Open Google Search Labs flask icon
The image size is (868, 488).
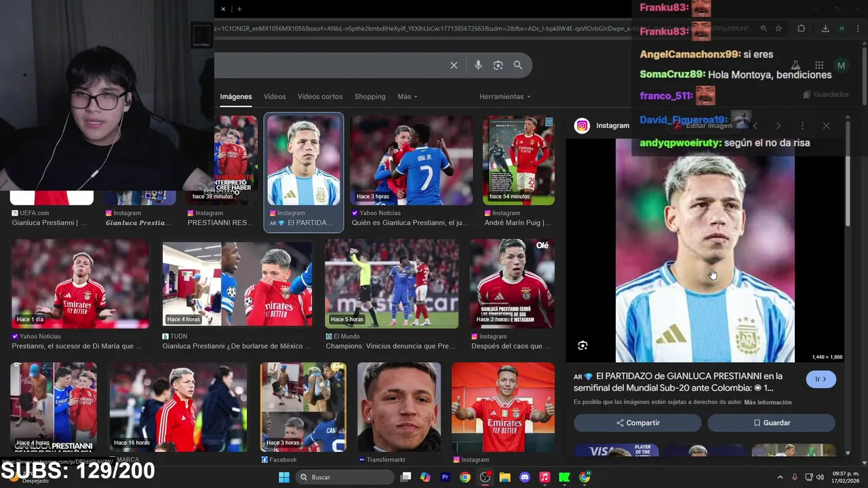point(795,65)
